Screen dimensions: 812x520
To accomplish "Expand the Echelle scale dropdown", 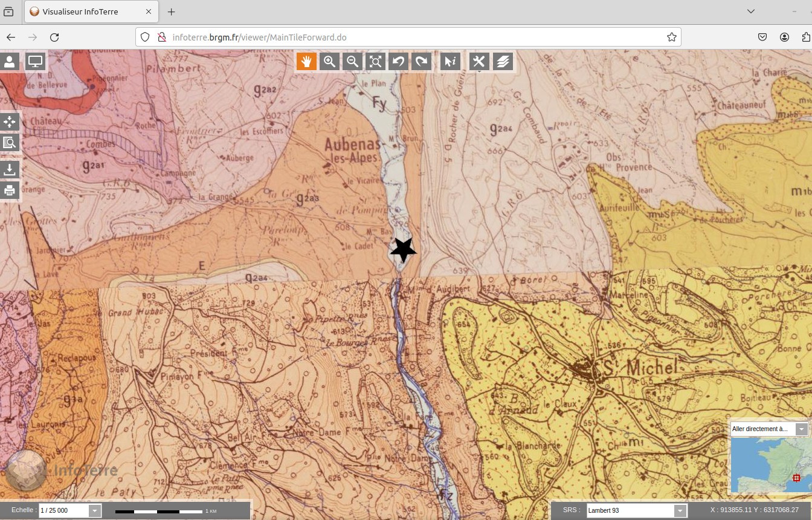I will pyautogui.click(x=95, y=511).
